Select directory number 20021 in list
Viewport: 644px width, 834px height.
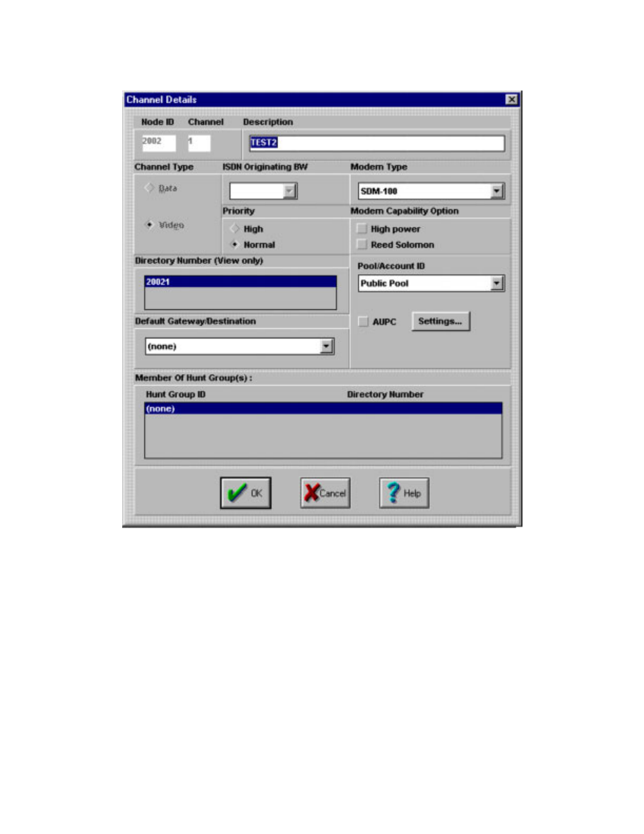[240, 282]
